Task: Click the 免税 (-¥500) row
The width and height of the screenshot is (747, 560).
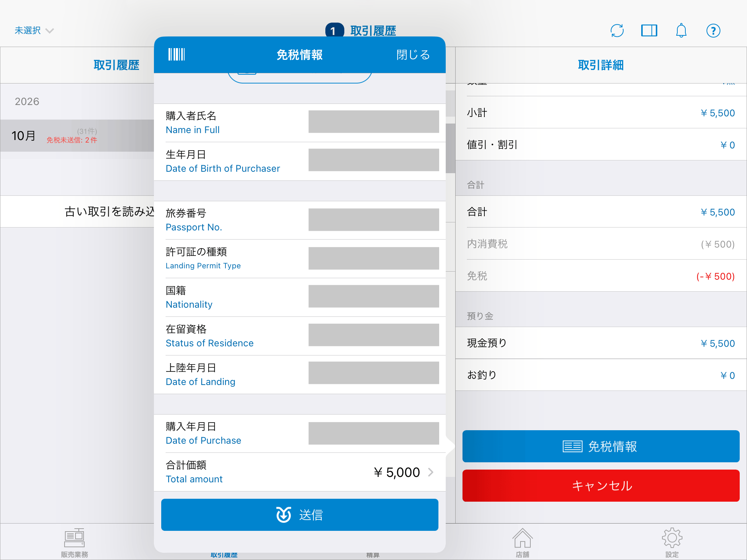Action: pyautogui.click(x=601, y=276)
